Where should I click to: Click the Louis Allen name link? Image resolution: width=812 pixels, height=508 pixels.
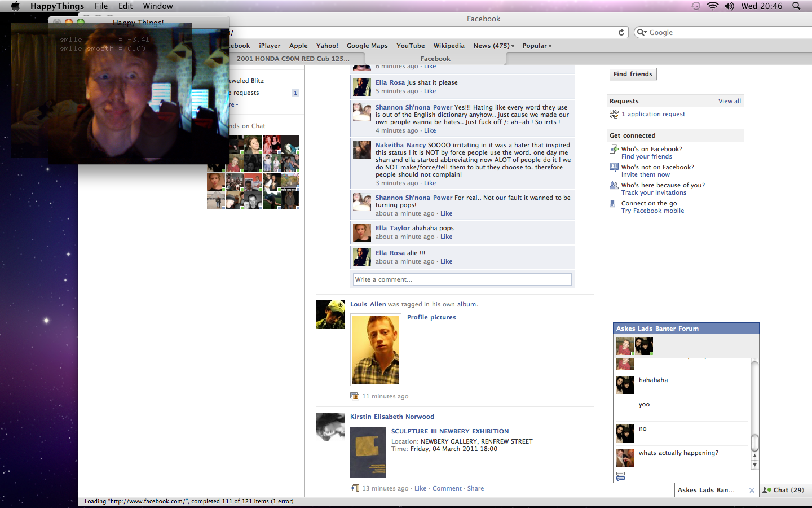(x=368, y=304)
